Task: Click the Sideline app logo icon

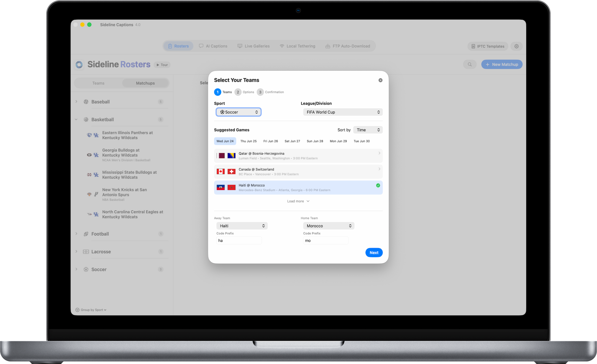Action: (x=79, y=65)
